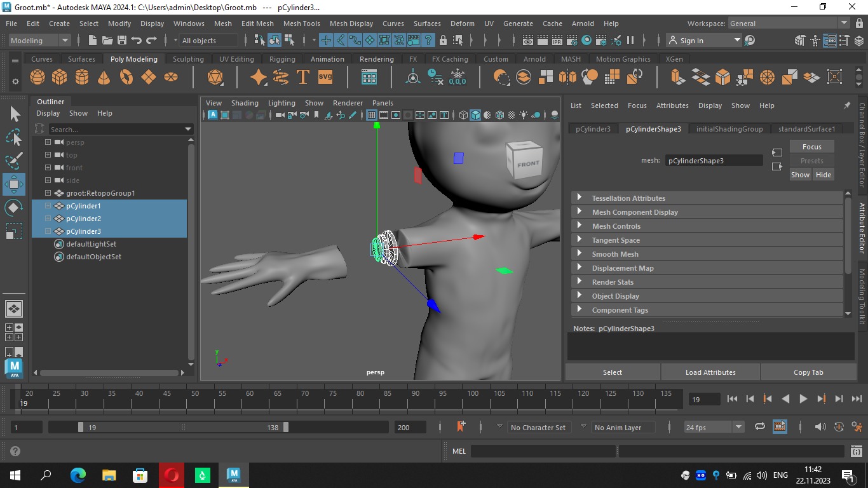Toggle use all lights in viewport toolbar

pyautogui.click(x=524, y=115)
